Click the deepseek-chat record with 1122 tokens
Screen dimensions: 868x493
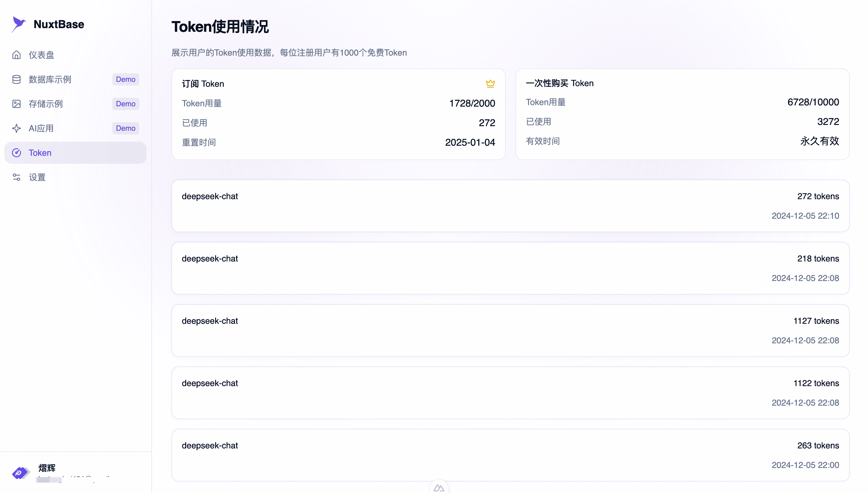pyautogui.click(x=510, y=393)
